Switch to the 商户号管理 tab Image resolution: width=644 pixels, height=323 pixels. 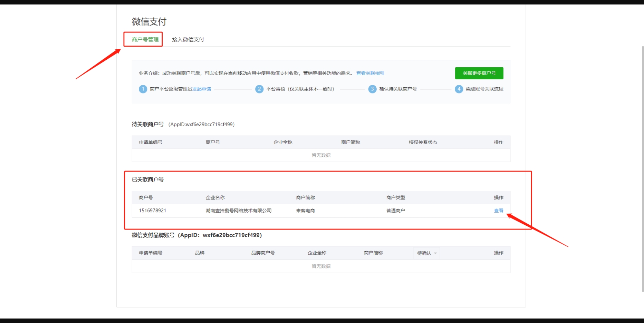point(145,40)
